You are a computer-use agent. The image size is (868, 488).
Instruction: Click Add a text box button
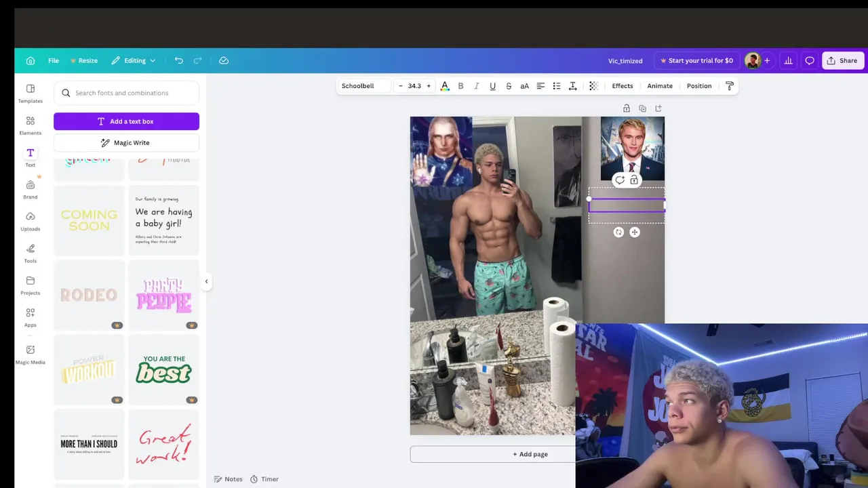point(126,121)
